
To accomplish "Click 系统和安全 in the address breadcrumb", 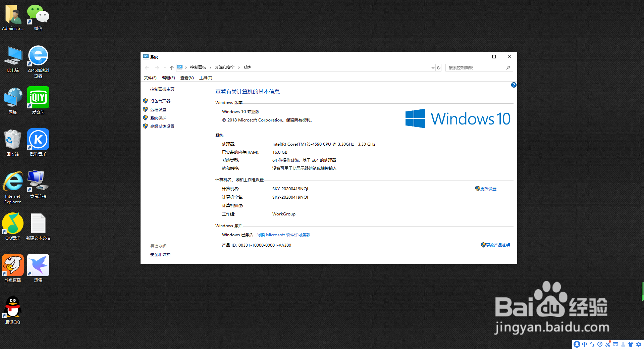I will (225, 67).
